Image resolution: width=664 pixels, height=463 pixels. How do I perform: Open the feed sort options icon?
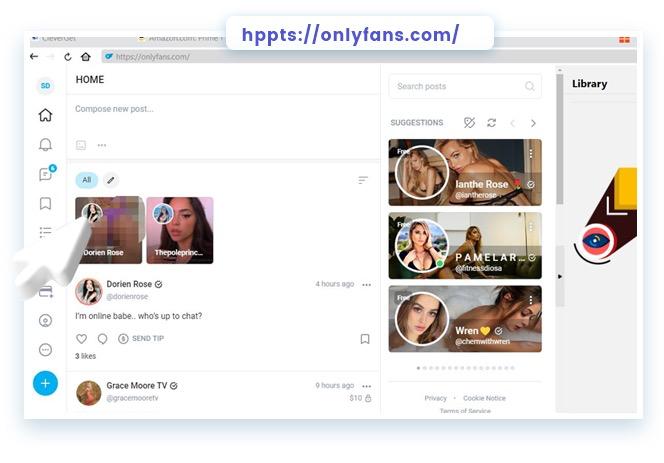click(363, 180)
